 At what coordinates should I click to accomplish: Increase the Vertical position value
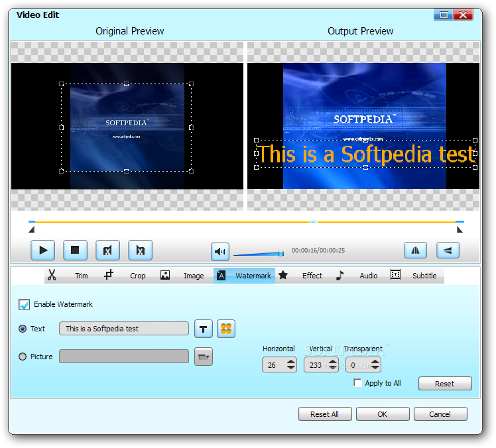coord(333,362)
